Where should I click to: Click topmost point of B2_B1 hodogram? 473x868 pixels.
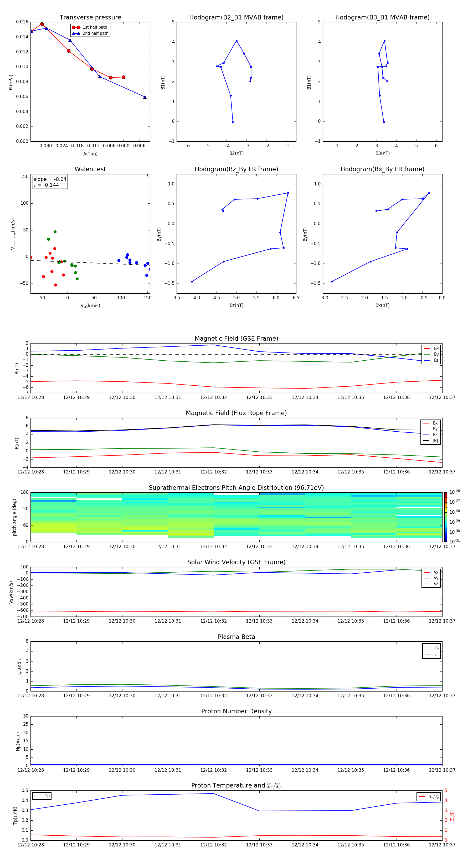236,41
